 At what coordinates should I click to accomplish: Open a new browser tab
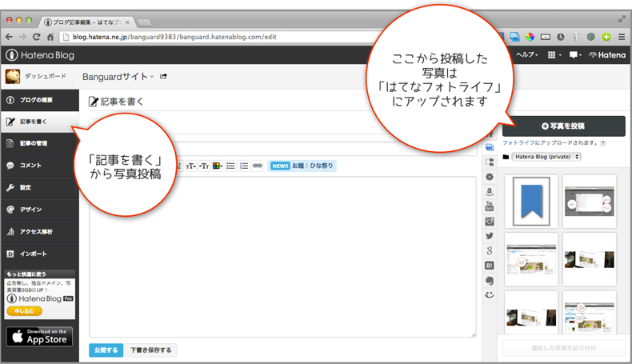pos(144,22)
